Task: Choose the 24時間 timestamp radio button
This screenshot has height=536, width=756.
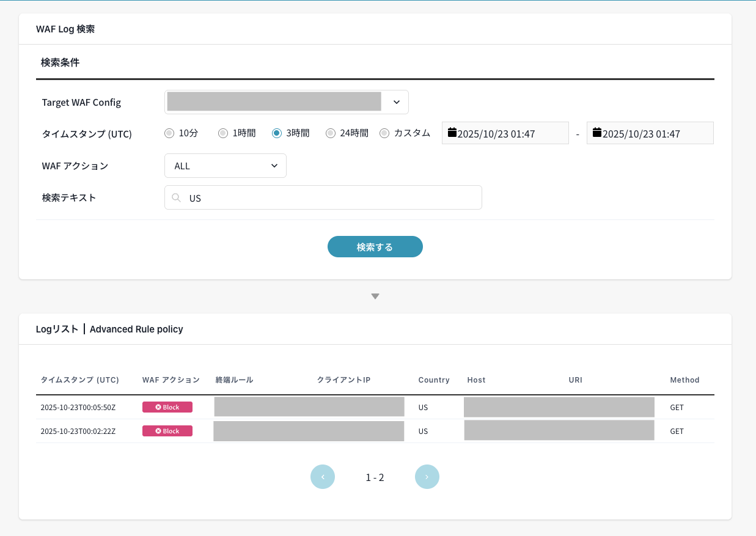Action: coord(331,133)
